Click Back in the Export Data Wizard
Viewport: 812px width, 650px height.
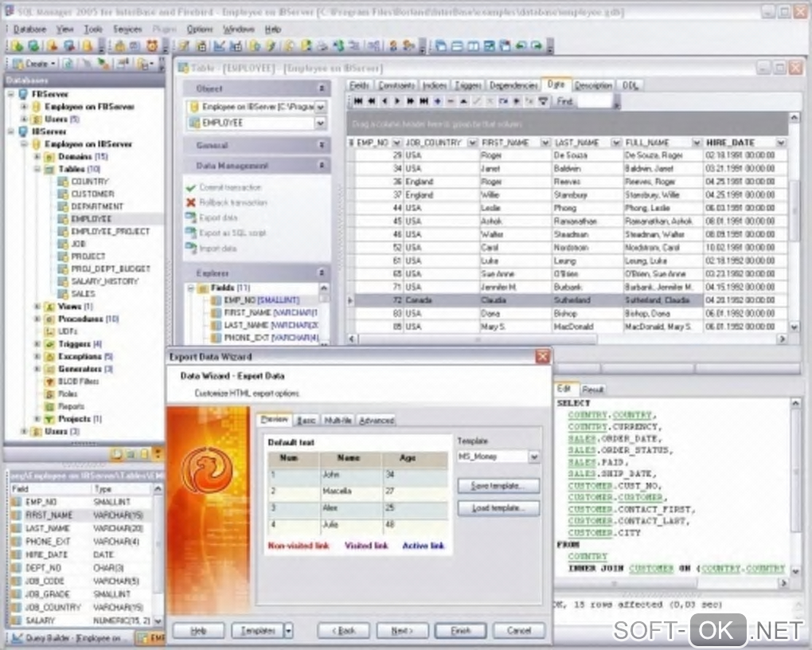(x=343, y=631)
